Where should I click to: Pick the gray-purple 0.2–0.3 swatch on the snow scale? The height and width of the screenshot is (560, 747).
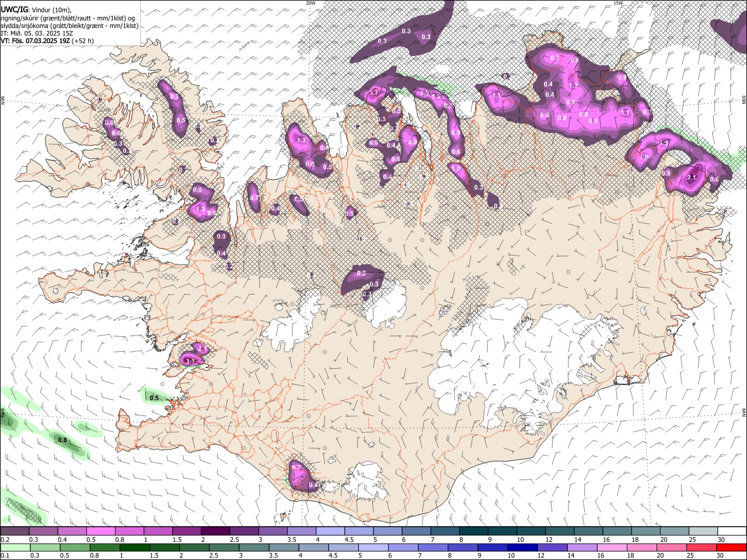15,531
